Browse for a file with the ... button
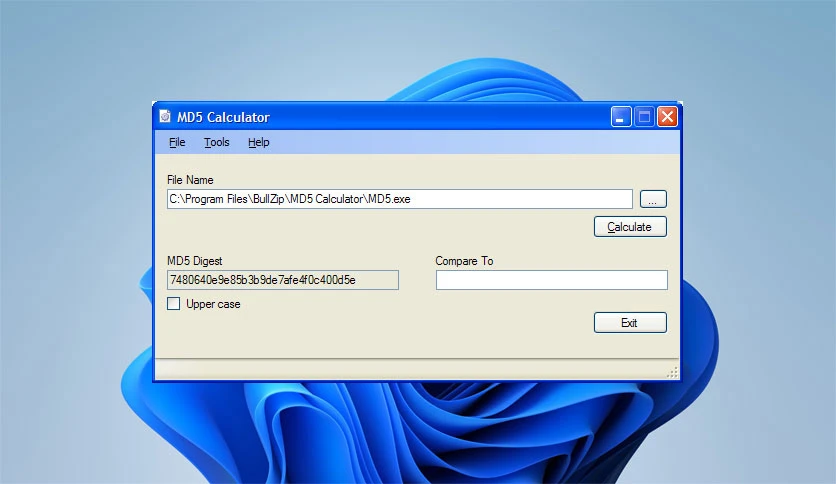 [653, 199]
